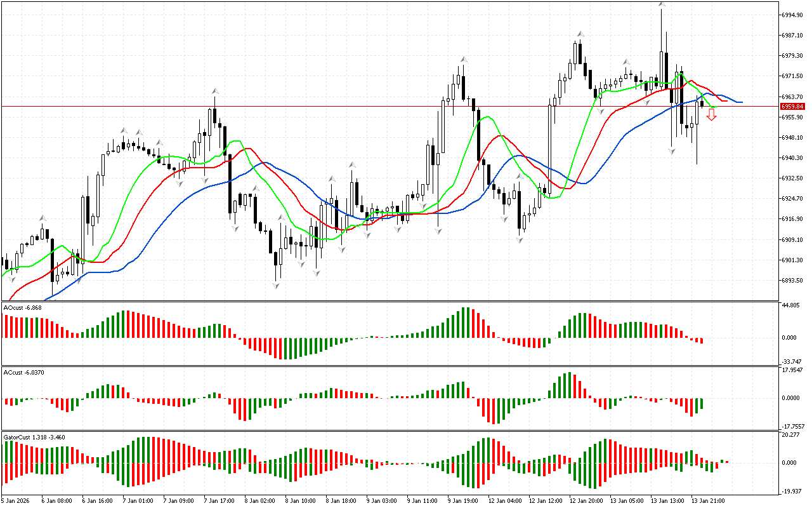
Task: Click the up fractal above the 12 Jan 20:00 peak
Action: tap(579, 34)
